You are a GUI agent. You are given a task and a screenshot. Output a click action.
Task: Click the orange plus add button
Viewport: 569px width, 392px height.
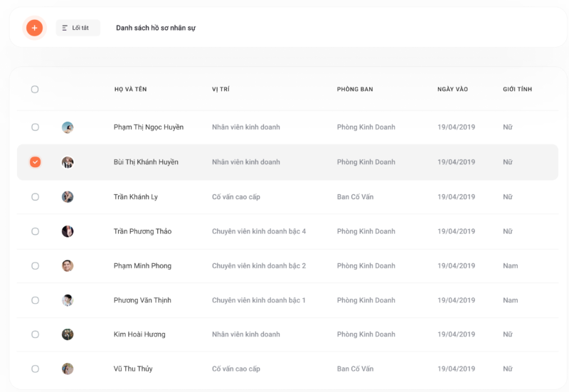pyautogui.click(x=34, y=28)
